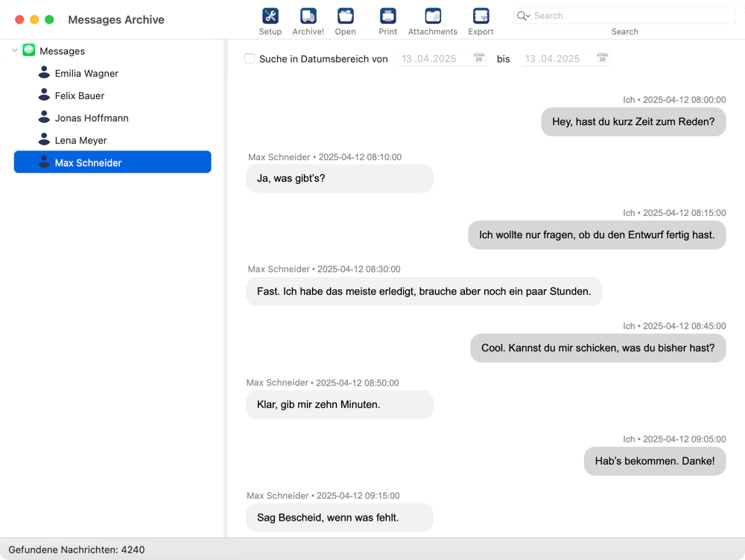Click Felix Bauer's person icon

point(44,95)
